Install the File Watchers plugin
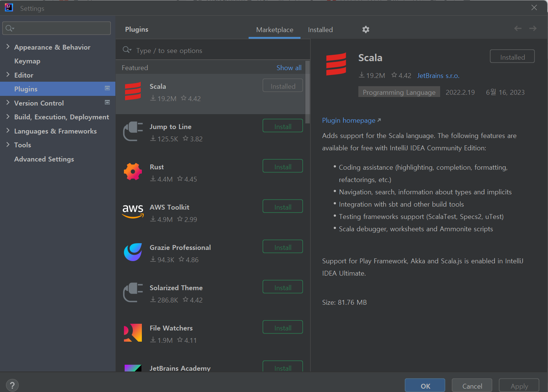Screen dimensions: 548x392 point(283,327)
